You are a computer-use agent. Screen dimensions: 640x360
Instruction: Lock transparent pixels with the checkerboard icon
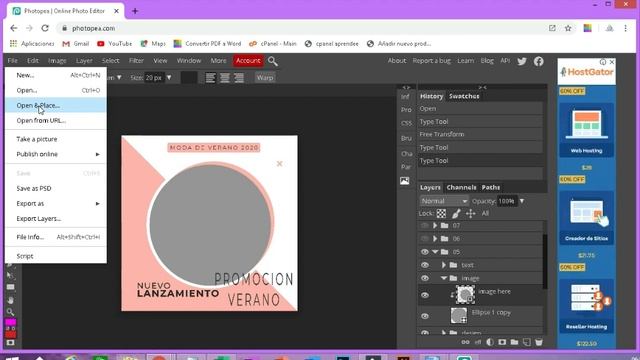pyautogui.click(x=441, y=213)
